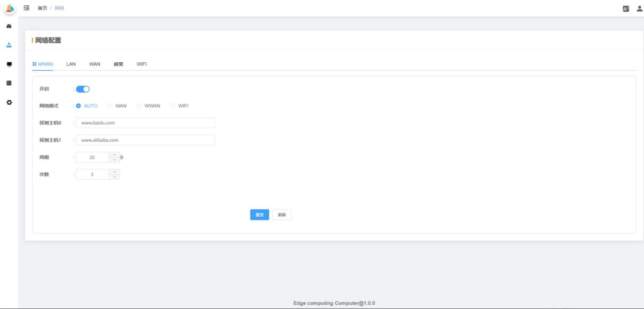Open the dashboard icon in the sidebar
This screenshot has height=309, width=644.
tap(9, 25)
